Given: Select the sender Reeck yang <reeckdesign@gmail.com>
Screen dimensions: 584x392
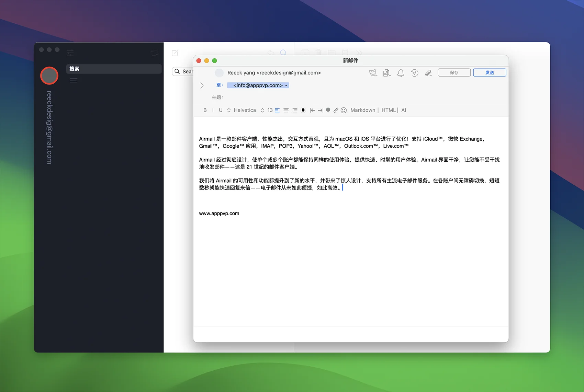Looking at the screenshot, I should tap(274, 73).
